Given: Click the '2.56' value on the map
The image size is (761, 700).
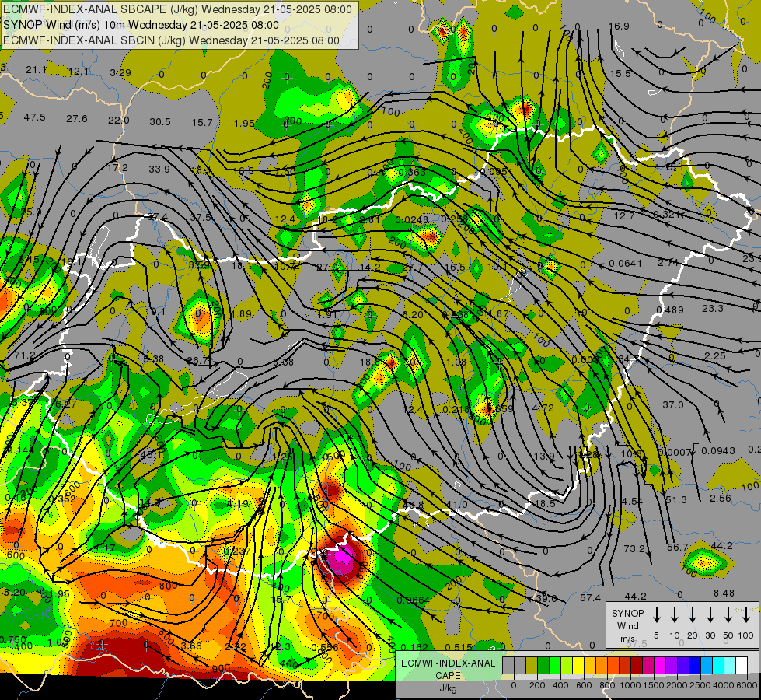Looking at the screenshot, I should tap(721, 498).
